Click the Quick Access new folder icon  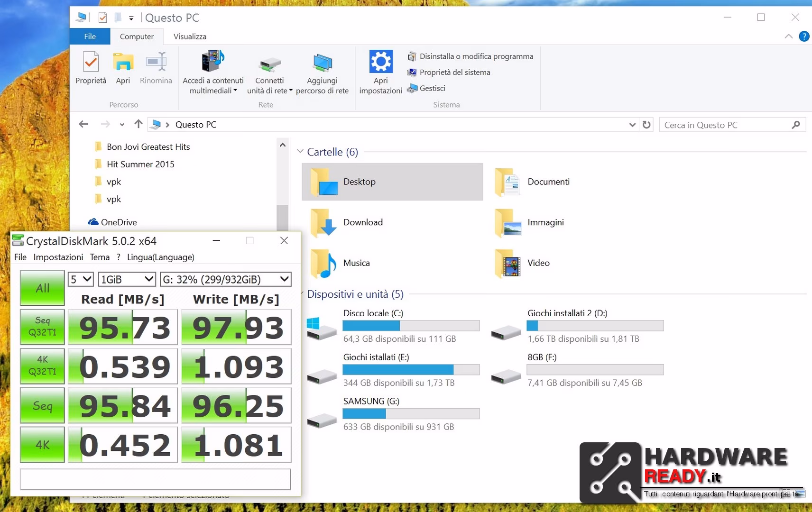(x=118, y=18)
